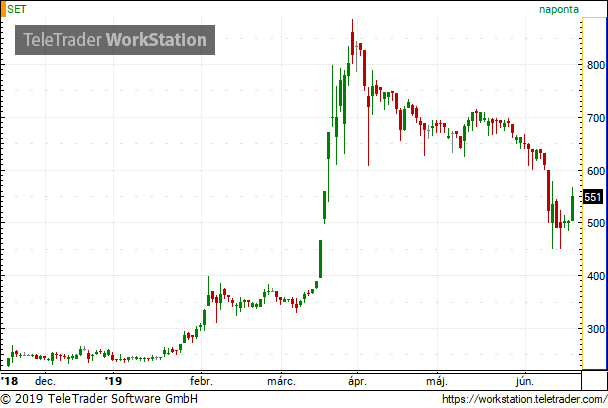This screenshot has width=608, height=408.
Task: Click the '19 year axis label
Action: [113, 381]
